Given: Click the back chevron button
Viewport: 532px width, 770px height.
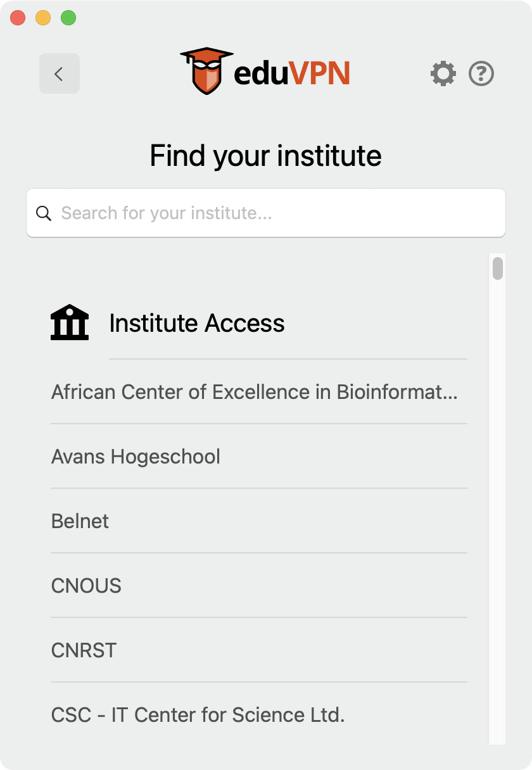Looking at the screenshot, I should click(x=59, y=74).
